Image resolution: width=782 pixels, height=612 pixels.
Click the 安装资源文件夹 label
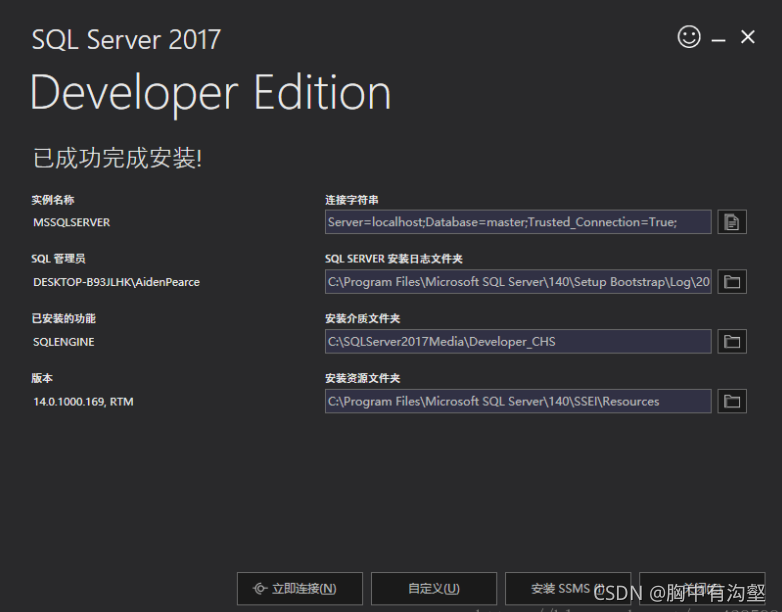tap(363, 379)
